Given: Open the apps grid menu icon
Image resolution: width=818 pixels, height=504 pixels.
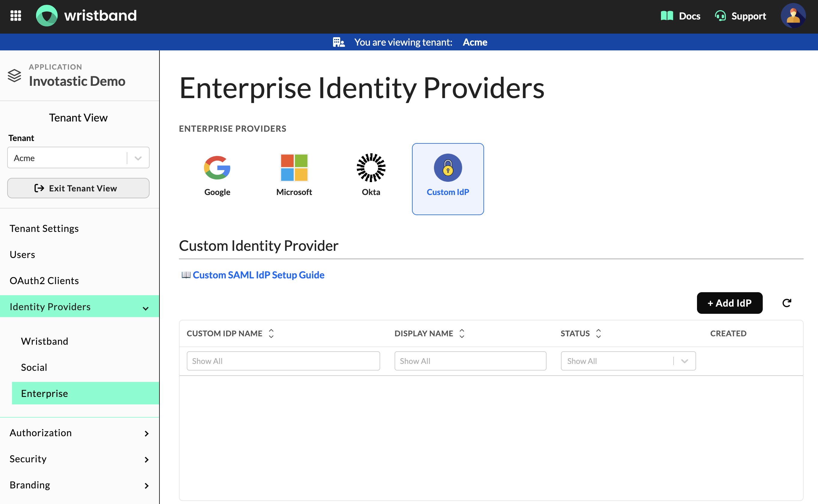Looking at the screenshot, I should pyautogui.click(x=16, y=16).
